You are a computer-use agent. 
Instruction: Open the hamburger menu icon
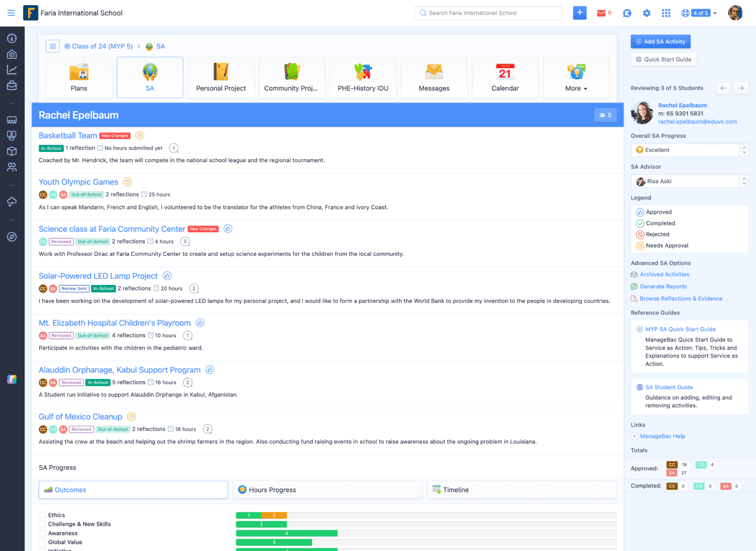[x=11, y=13]
